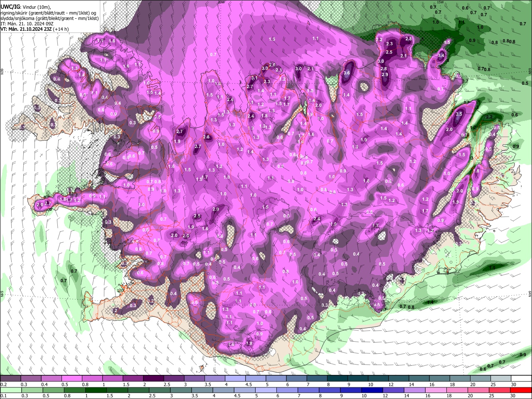Click the '(+14 h)' forecast offset text
This screenshot has height=399, width=532.
point(61,29)
